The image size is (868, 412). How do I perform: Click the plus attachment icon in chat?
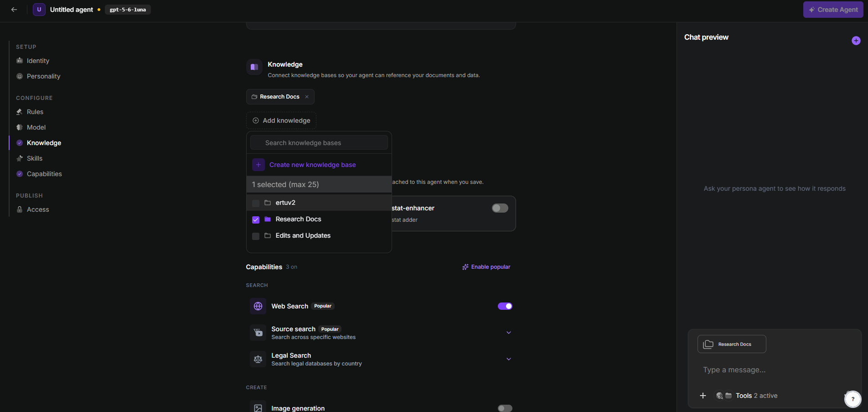tap(703, 396)
